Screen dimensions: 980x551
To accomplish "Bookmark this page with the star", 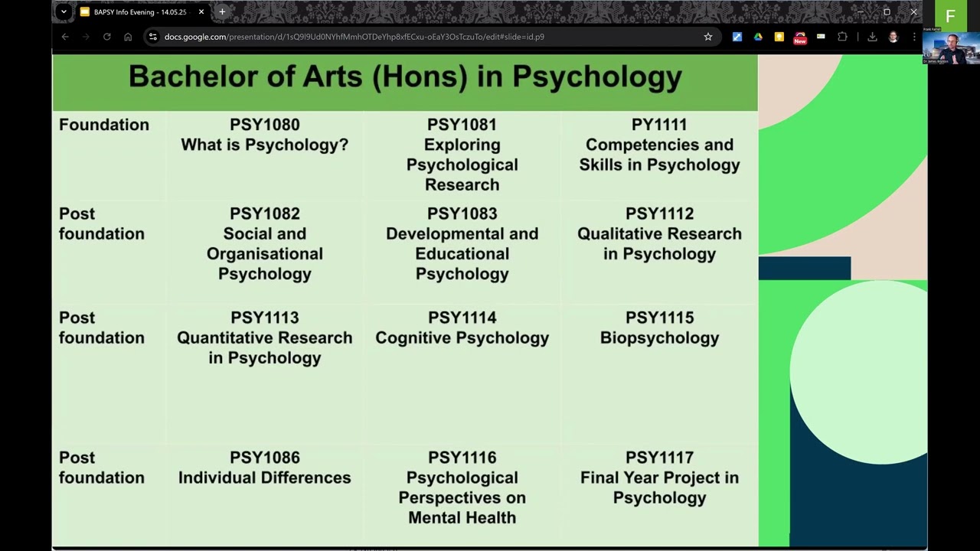I will click(x=708, y=37).
